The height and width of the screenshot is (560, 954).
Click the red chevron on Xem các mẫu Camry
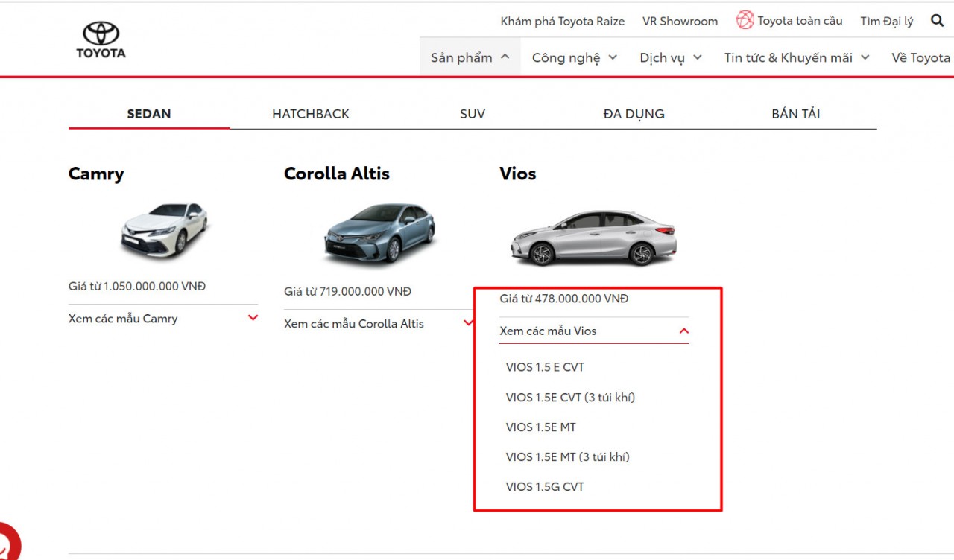coord(252,317)
